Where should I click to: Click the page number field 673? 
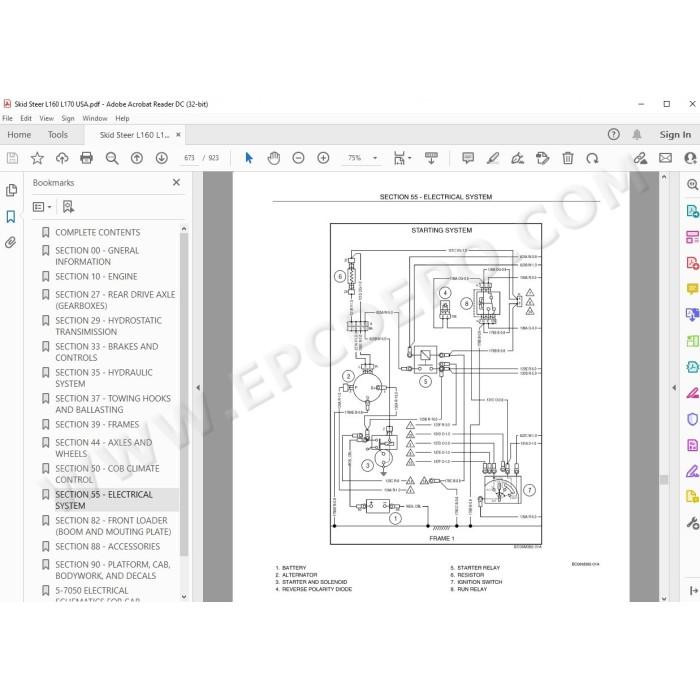(189, 158)
